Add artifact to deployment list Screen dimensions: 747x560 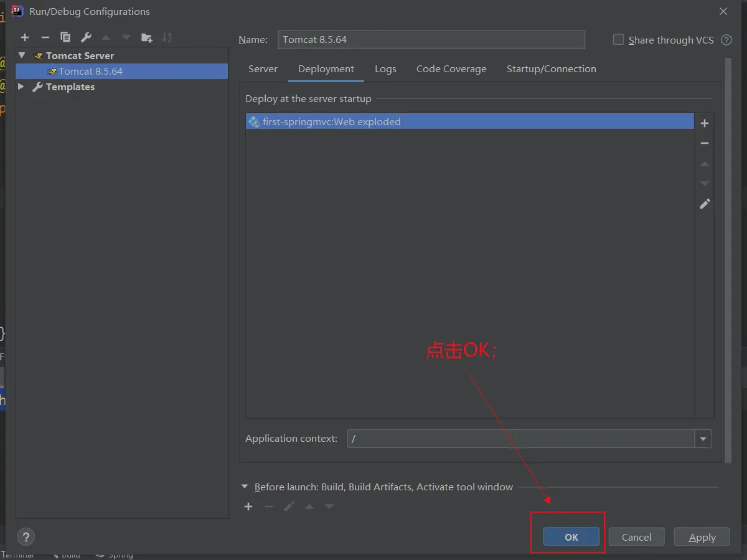pos(705,123)
